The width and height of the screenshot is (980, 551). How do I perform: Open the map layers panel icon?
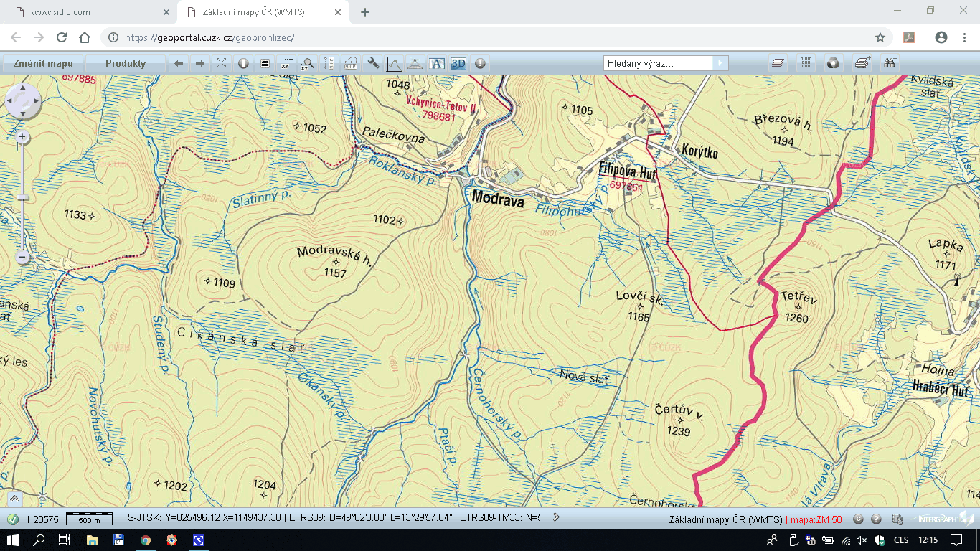pyautogui.click(x=778, y=63)
